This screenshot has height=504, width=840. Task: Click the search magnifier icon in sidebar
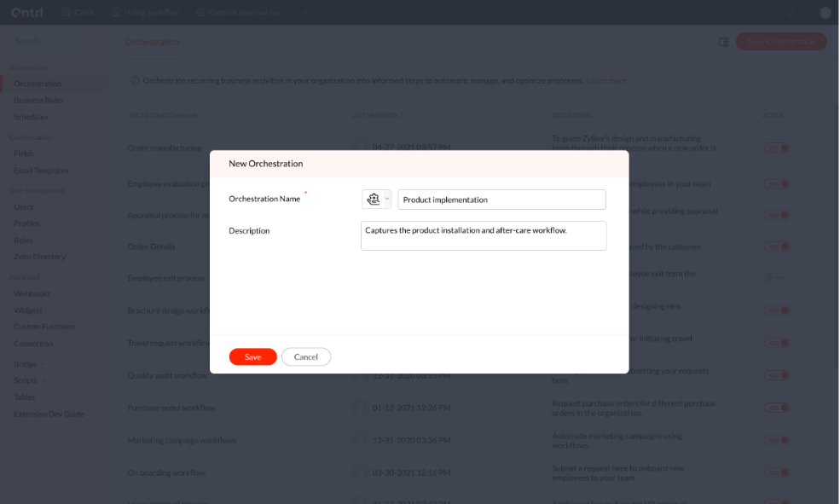[90, 42]
